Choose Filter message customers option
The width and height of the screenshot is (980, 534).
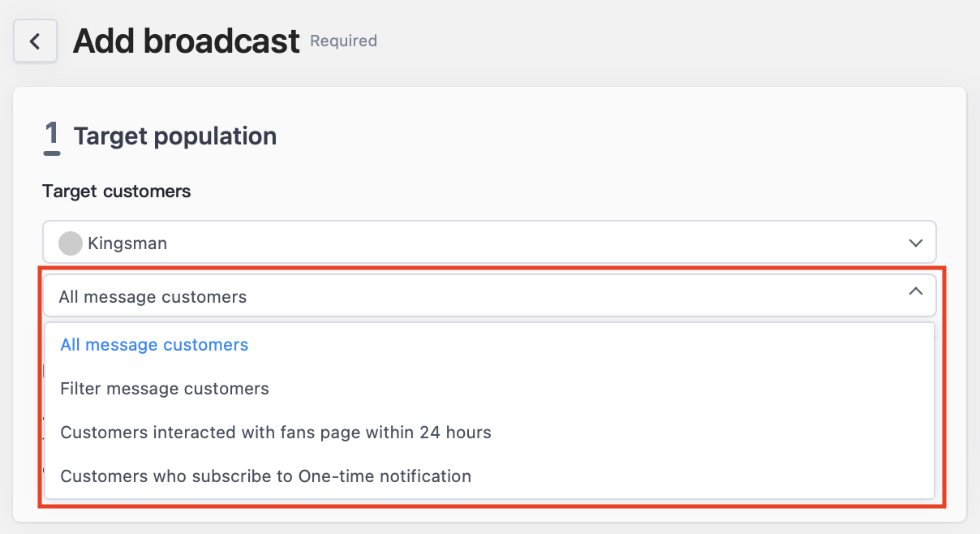[489, 389]
